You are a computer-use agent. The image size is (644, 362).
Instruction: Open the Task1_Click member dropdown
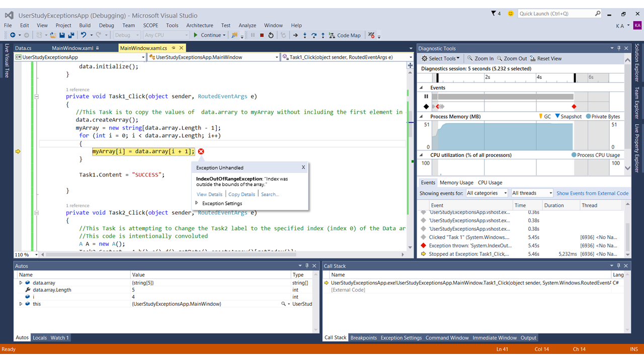pos(347,57)
